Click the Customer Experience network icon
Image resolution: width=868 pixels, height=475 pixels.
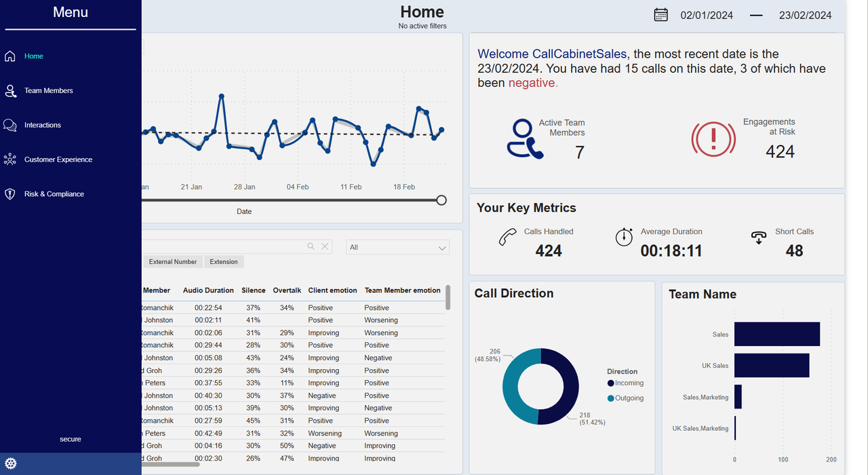coord(10,159)
